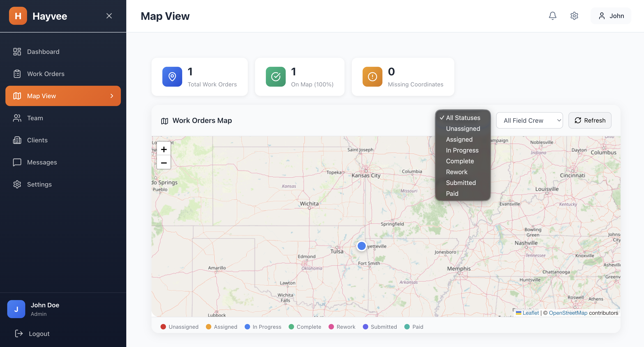Open the All Field Crew dropdown

pos(529,120)
